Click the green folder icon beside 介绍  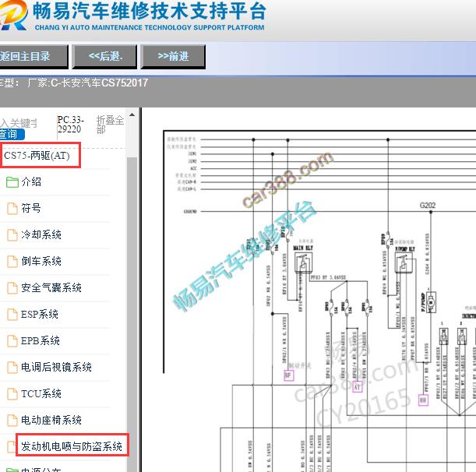(12, 182)
